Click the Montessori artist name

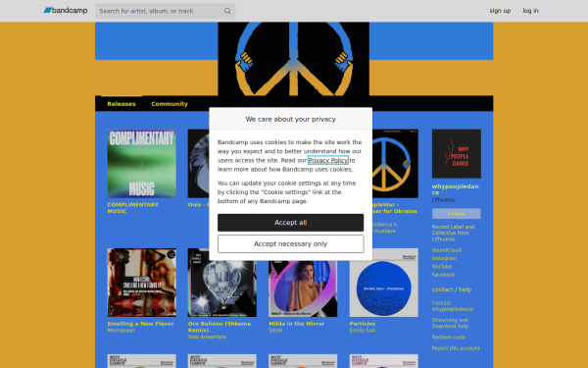pyautogui.click(x=121, y=331)
